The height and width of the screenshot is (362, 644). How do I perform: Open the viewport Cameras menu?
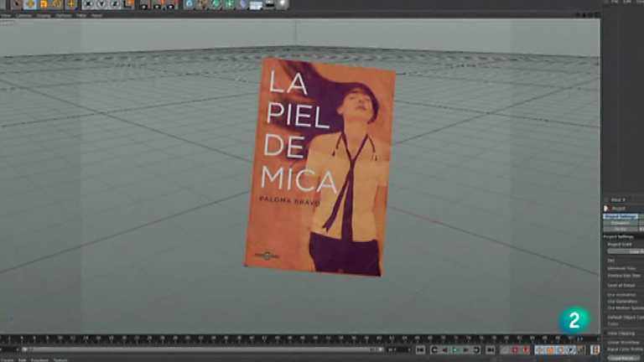(23, 15)
